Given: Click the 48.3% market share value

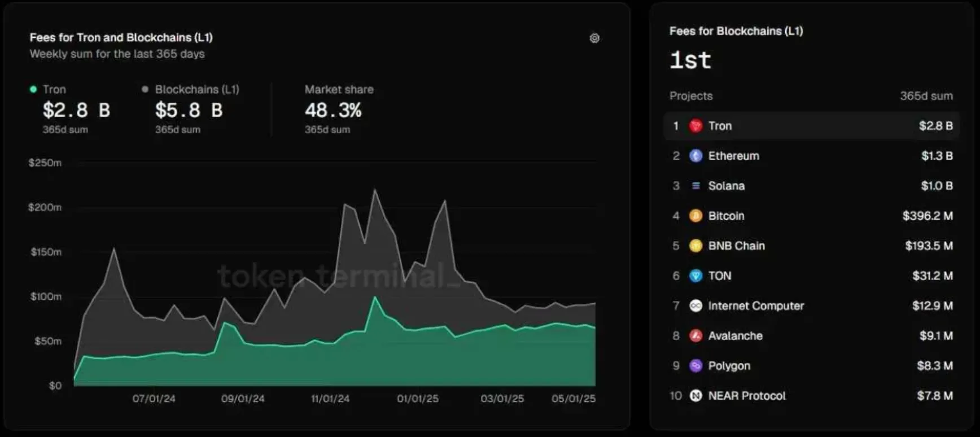Looking at the screenshot, I should (x=333, y=110).
